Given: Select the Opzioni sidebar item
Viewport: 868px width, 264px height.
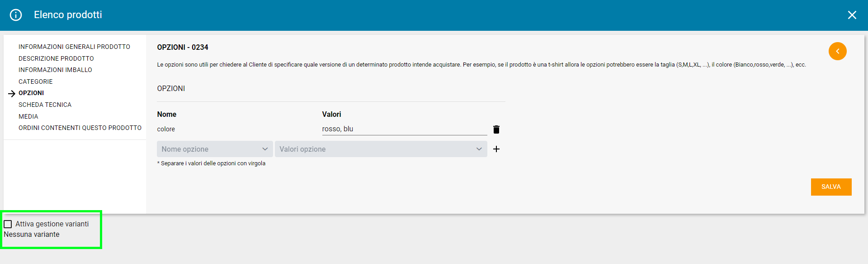Looking at the screenshot, I should pyautogui.click(x=31, y=93).
